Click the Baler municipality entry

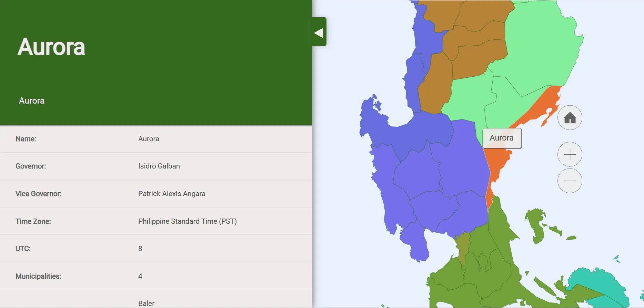click(x=146, y=303)
